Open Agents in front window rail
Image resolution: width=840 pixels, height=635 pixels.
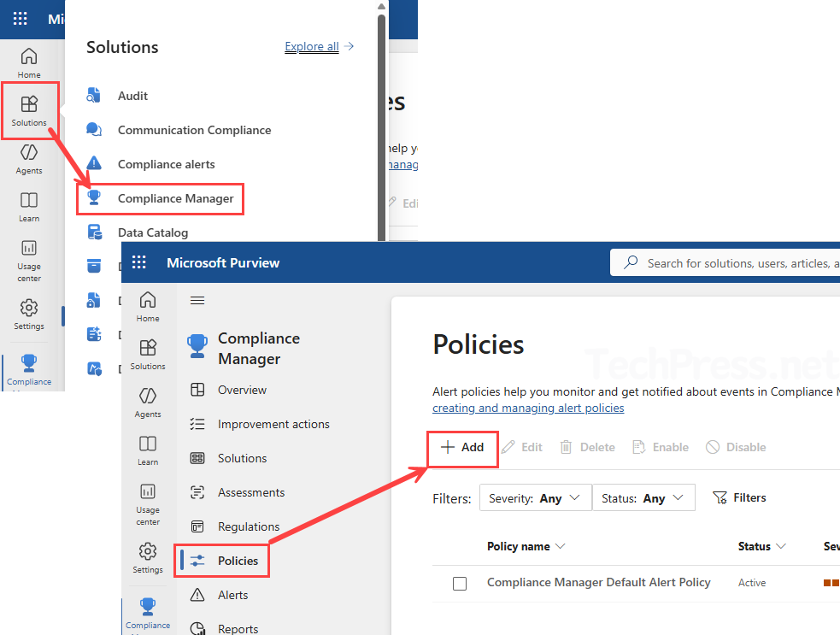148,403
